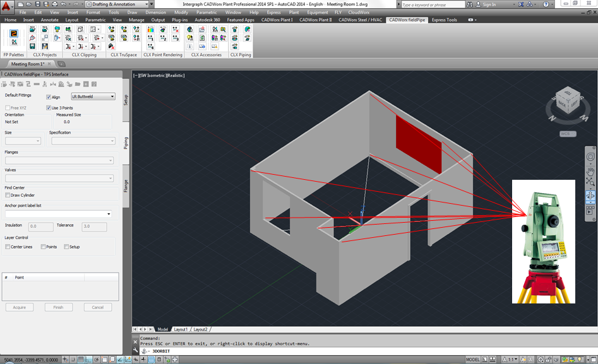The image size is (598, 364).
Task: Click the info icon in CLX Accessories
Action: [x=189, y=46]
